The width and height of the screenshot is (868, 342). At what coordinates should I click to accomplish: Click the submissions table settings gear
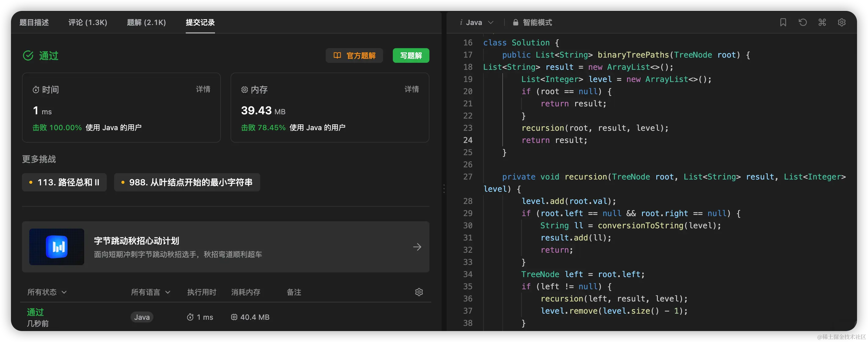(x=418, y=292)
